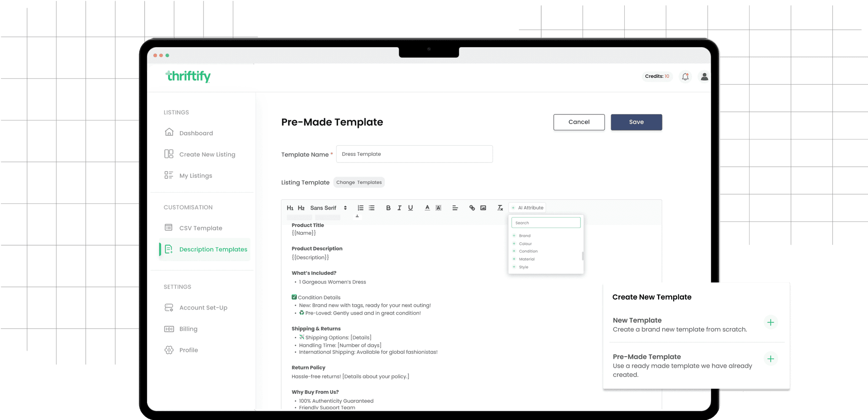Clear text formatting
This screenshot has width=868, height=420.
tap(500, 208)
